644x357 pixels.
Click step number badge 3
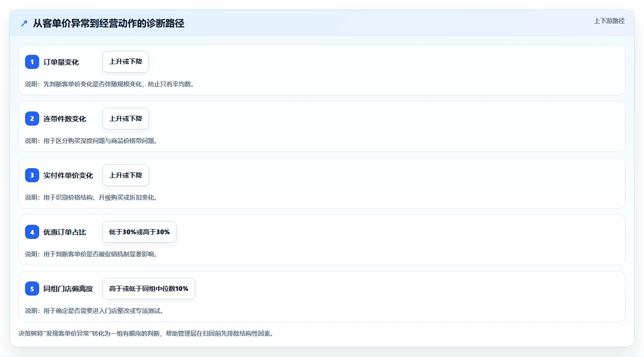pyautogui.click(x=32, y=175)
